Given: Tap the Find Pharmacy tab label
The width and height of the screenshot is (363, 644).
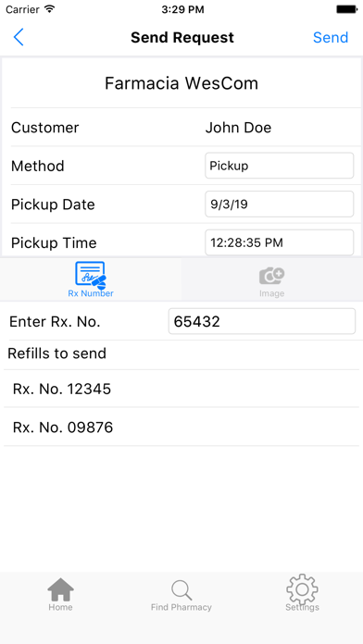Looking at the screenshot, I should click(181, 607).
